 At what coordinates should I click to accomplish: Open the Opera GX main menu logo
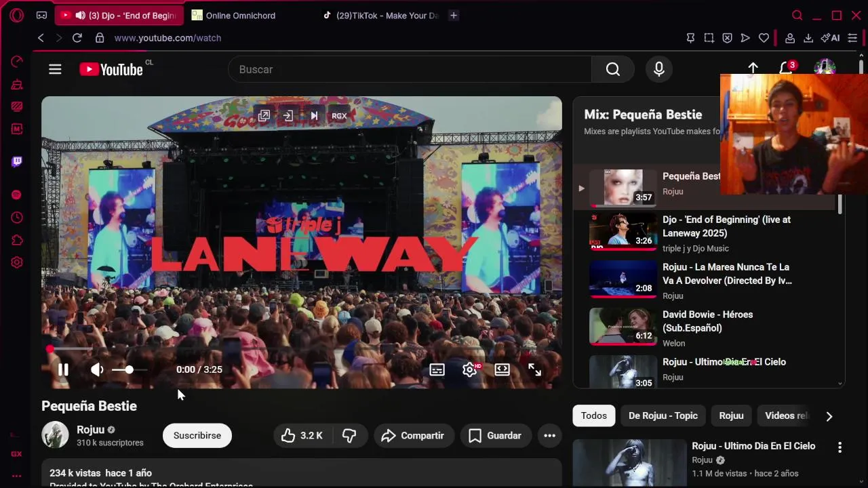(17, 15)
